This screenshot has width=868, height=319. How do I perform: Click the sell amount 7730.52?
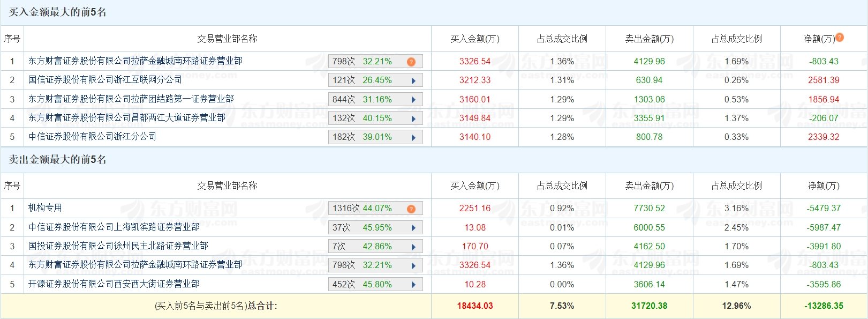[x=650, y=209]
